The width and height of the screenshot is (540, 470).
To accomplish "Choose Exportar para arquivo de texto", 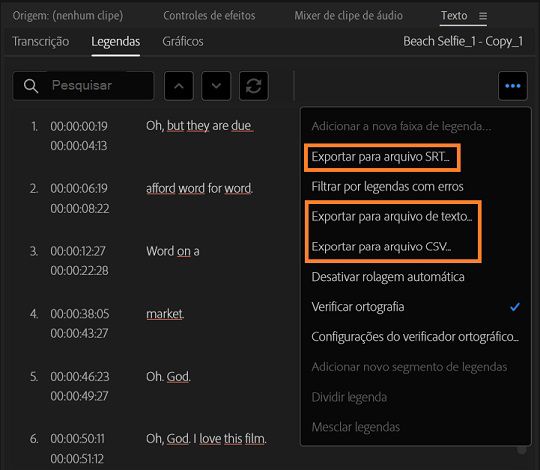I will [392, 217].
